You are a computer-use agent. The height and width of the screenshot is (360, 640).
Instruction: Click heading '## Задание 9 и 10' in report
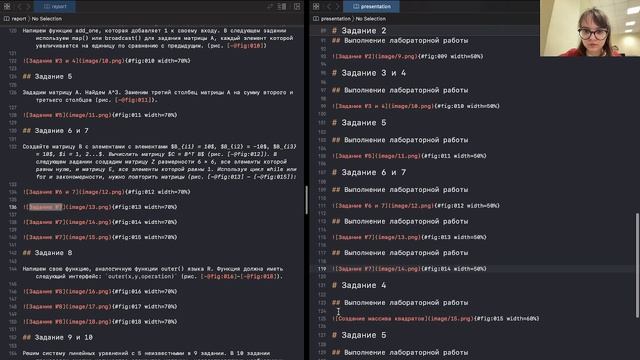[x=58, y=337]
